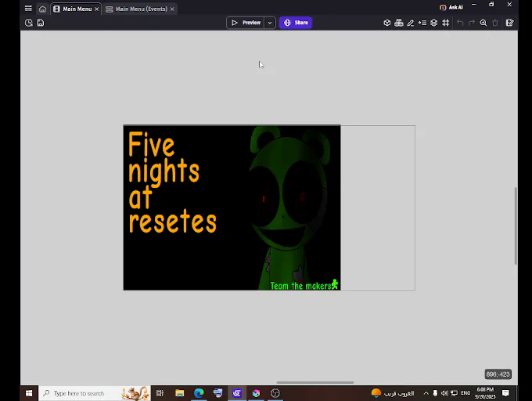Open the computer monitor app in the taskbar

point(217,393)
